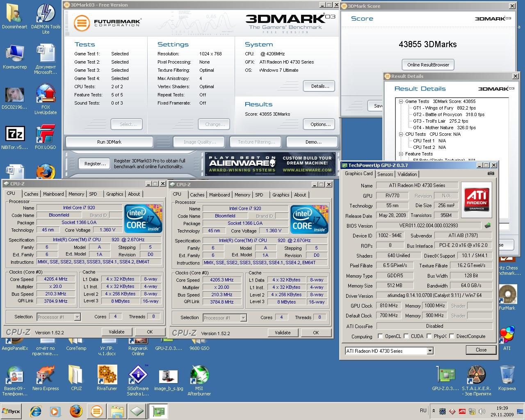Enable the CUDA checkbox in GPU-Z
Screen dimensions: 525x420
tap(406, 336)
